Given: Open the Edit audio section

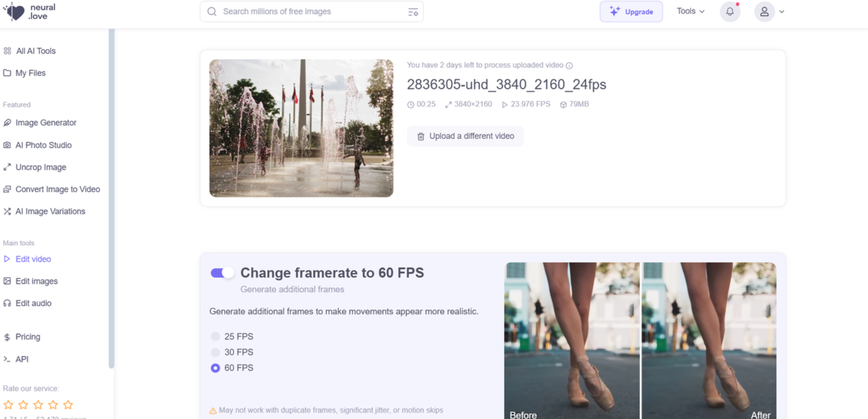Looking at the screenshot, I should (34, 303).
